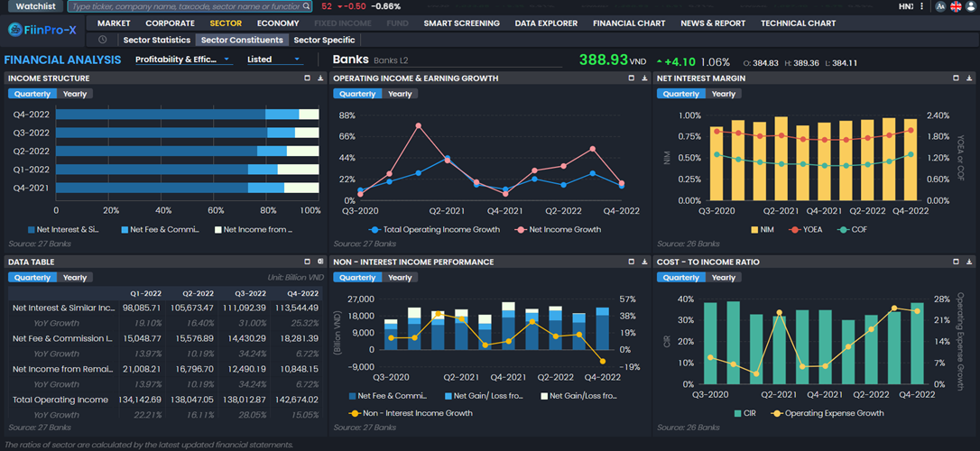The width and height of the screenshot is (980, 451).
Task: Toggle the NIM legend color swatch
Action: pyautogui.click(x=756, y=230)
